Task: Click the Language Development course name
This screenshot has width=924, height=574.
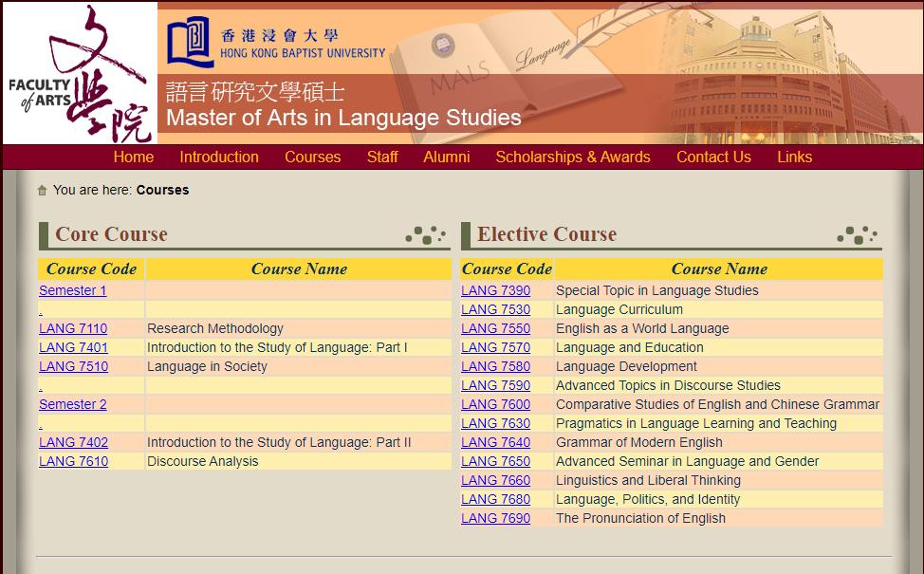Action: (x=626, y=366)
